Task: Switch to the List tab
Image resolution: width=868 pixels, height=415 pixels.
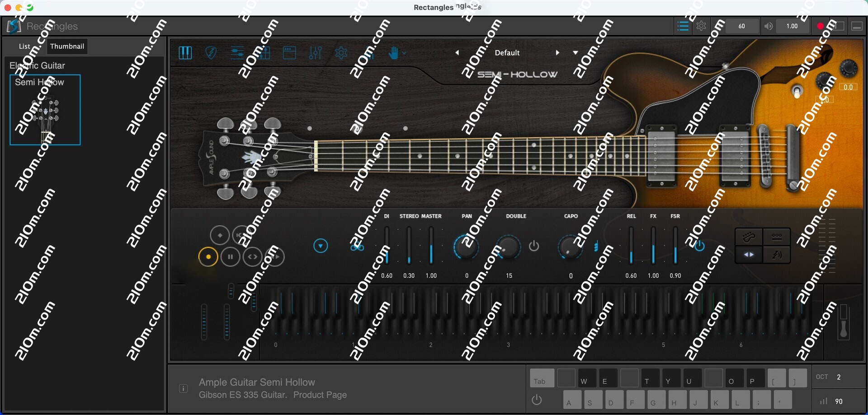Action: point(24,46)
